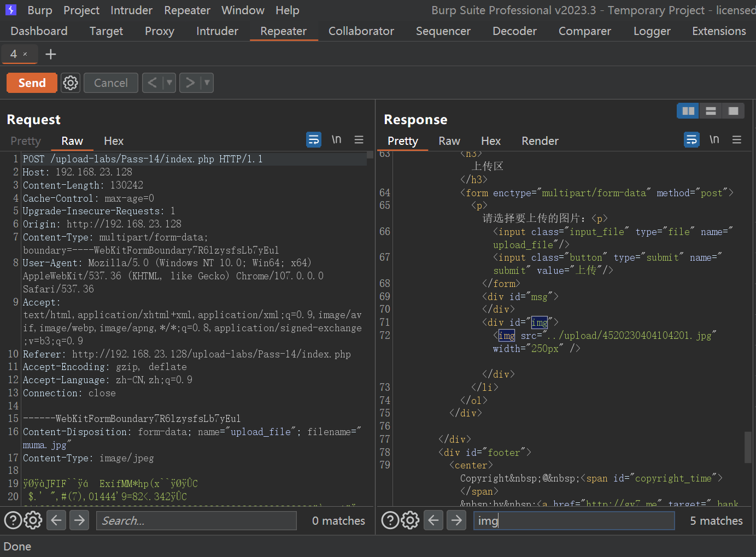
Task: Click the Request search input field
Action: [197, 520]
